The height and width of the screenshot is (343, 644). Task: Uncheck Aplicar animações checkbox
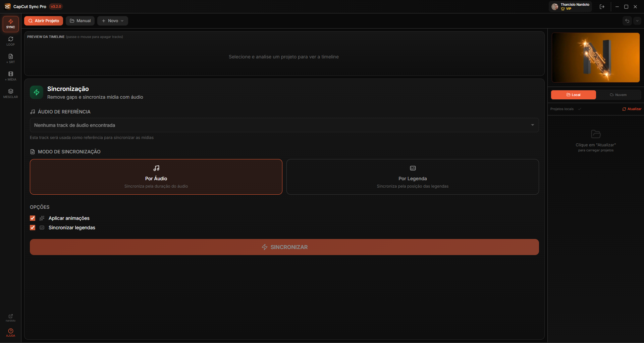click(33, 218)
